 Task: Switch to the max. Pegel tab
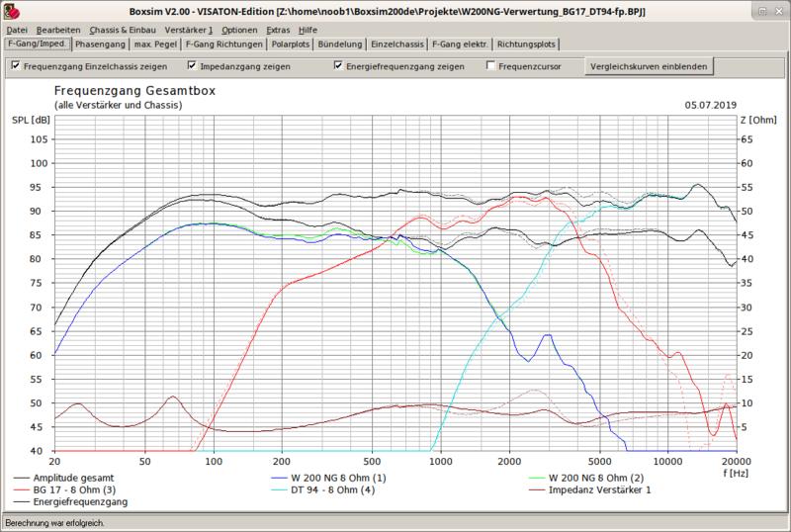point(155,44)
